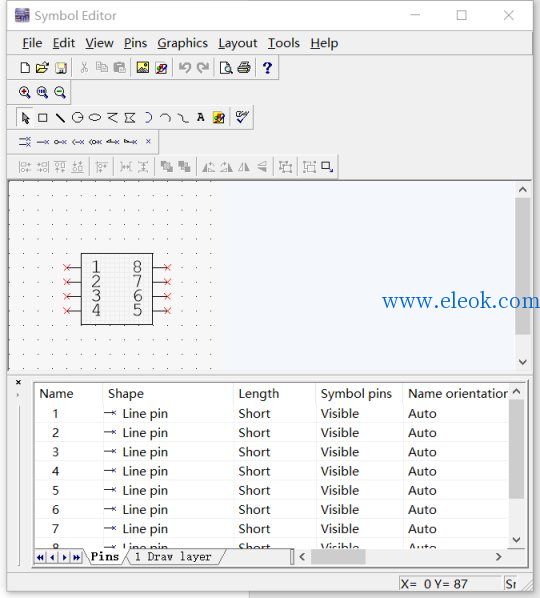This screenshot has height=598, width=540.
Task: Activate the text 'A' tool
Action: coord(201,118)
